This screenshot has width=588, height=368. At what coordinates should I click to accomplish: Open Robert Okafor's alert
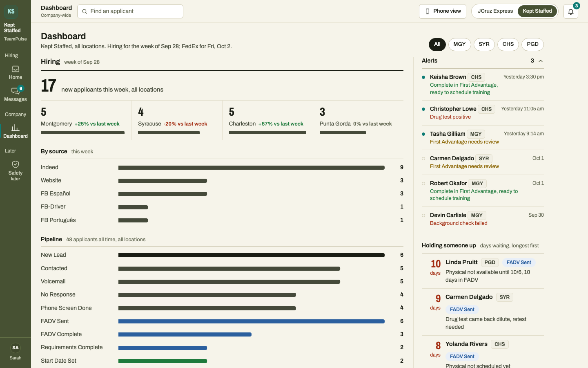(x=483, y=191)
